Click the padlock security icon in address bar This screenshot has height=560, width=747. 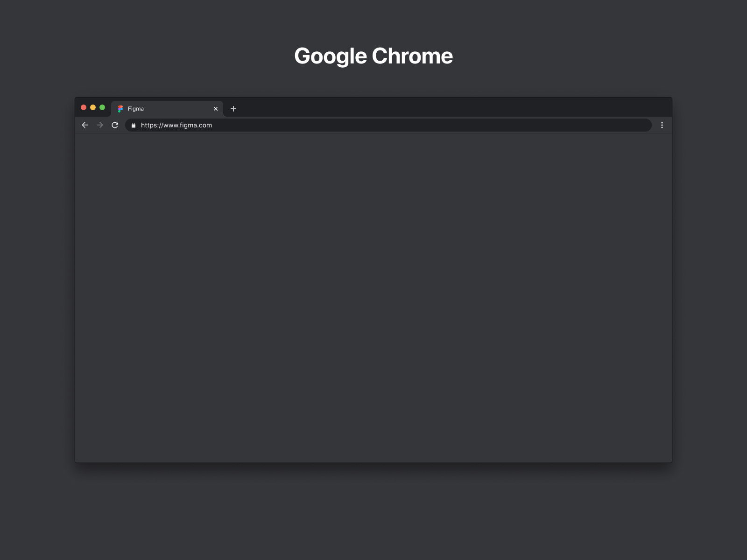134,125
